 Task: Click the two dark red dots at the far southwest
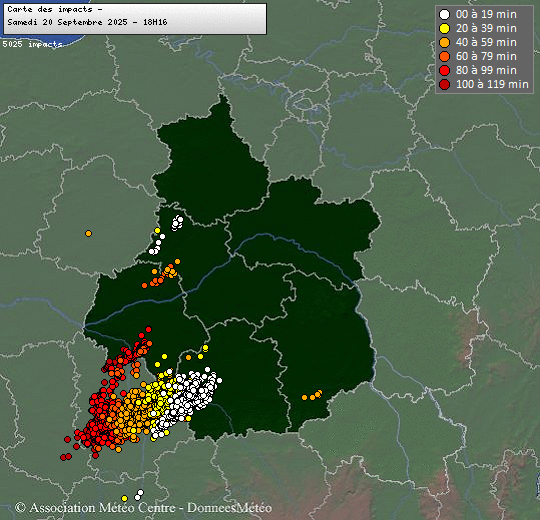[x=66, y=457]
